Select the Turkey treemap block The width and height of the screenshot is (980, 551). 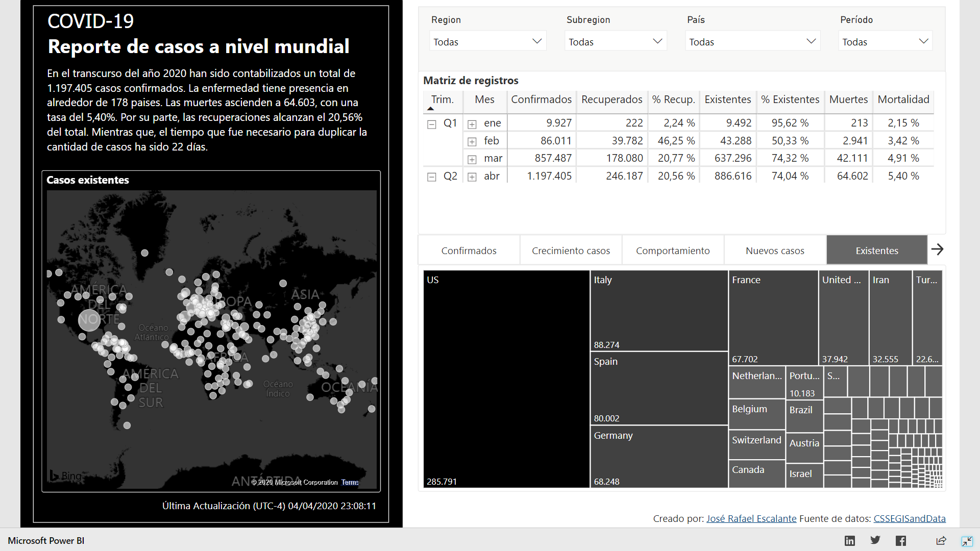click(927, 317)
